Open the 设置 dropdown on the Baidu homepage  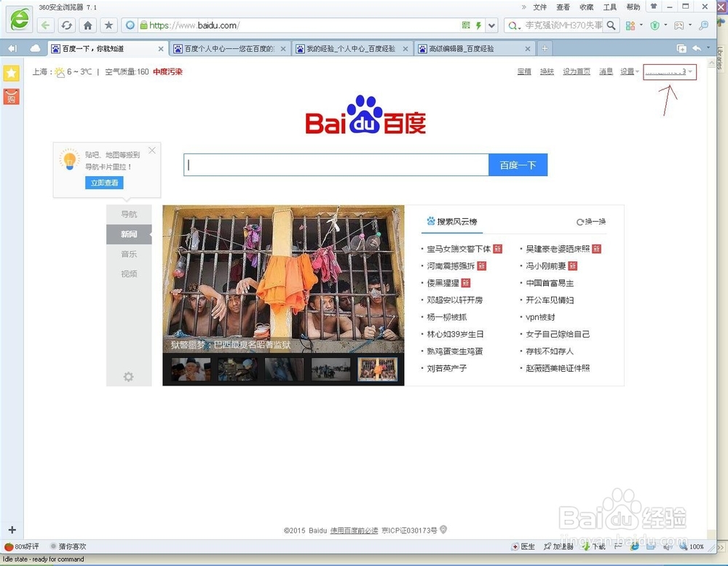628,71
